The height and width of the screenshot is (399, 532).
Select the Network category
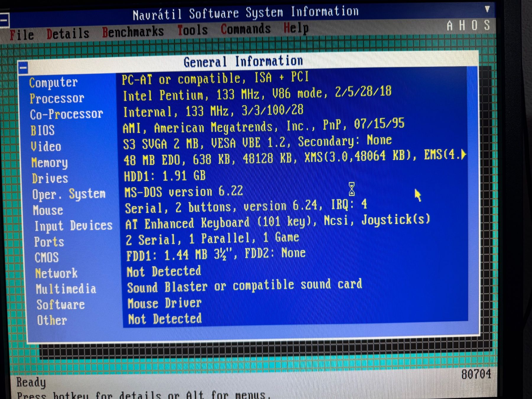56,273
